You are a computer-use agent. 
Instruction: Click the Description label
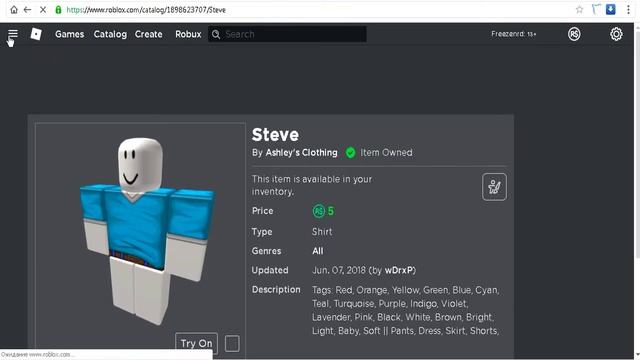(x=276, y=290)
